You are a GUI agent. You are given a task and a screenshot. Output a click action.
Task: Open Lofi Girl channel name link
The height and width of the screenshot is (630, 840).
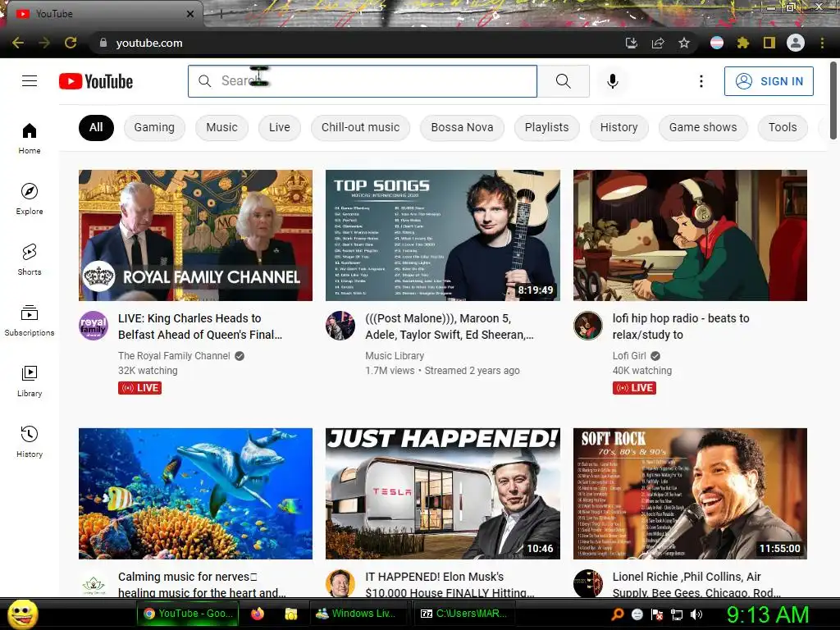629,356
